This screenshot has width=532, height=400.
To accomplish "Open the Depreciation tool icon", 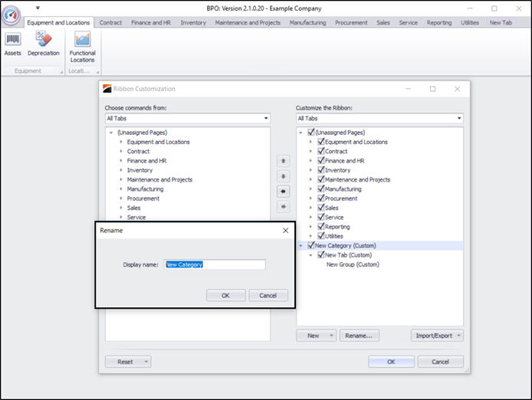I will tap(44, 44).
